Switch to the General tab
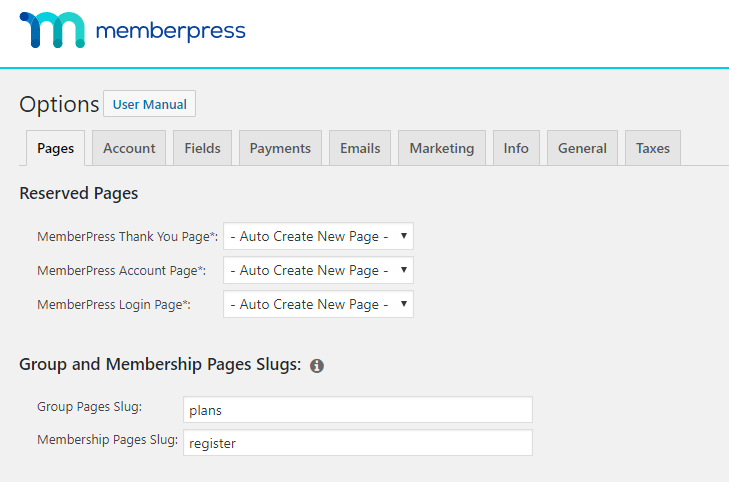 pos(582,148)
